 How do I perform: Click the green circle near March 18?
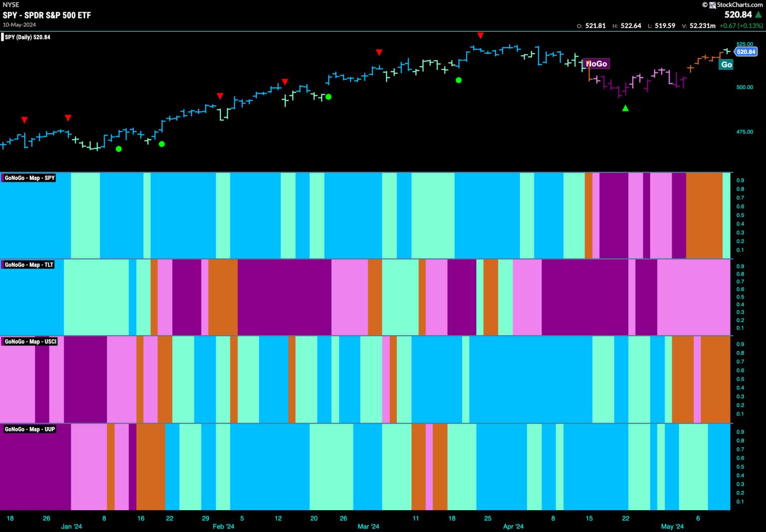(x=459, y=80)
